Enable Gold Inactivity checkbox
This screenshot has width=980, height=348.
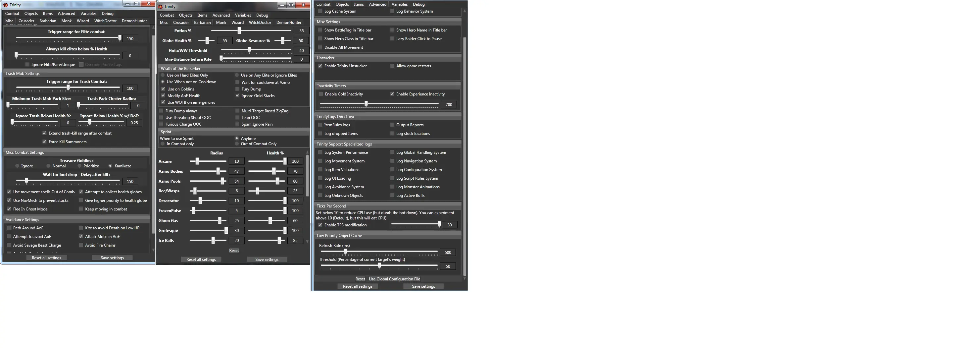[321, 94]
